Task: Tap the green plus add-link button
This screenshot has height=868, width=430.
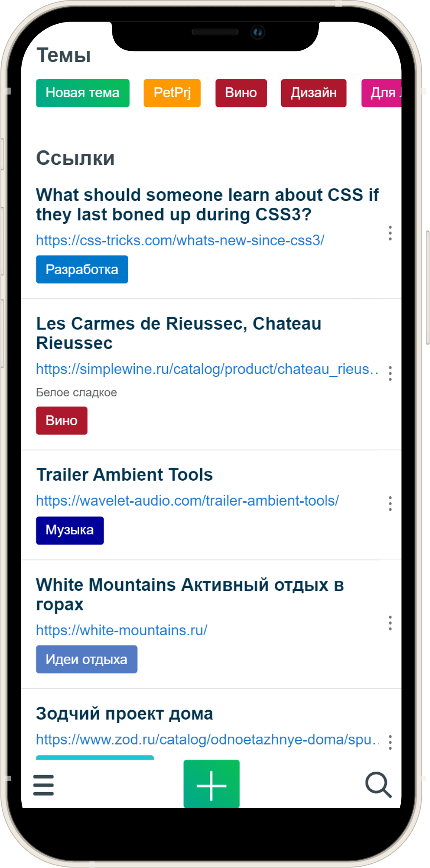Action: tap(211, 784)
